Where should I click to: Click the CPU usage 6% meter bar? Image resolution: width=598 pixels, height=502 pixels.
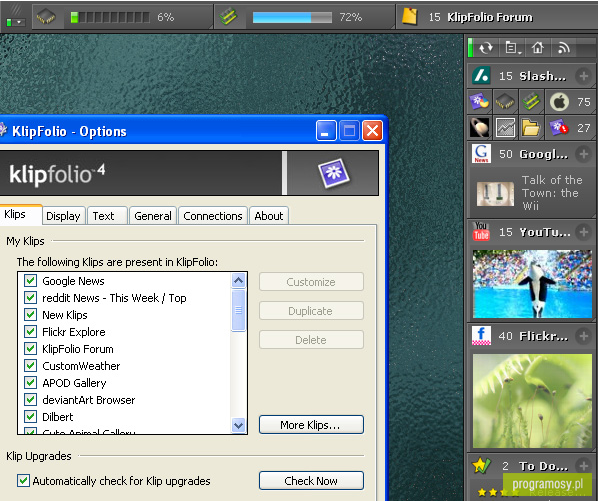click(110, 17)
